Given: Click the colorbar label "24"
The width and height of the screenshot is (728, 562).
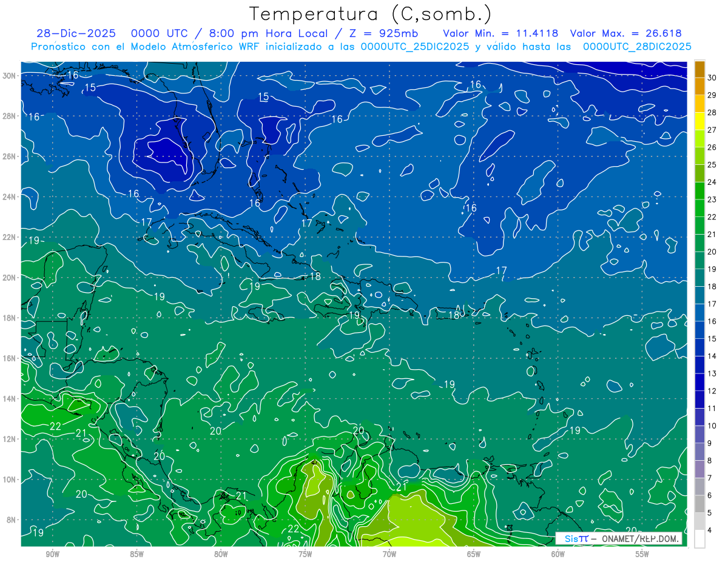Looking at the screenshot, I should (712, 182).
